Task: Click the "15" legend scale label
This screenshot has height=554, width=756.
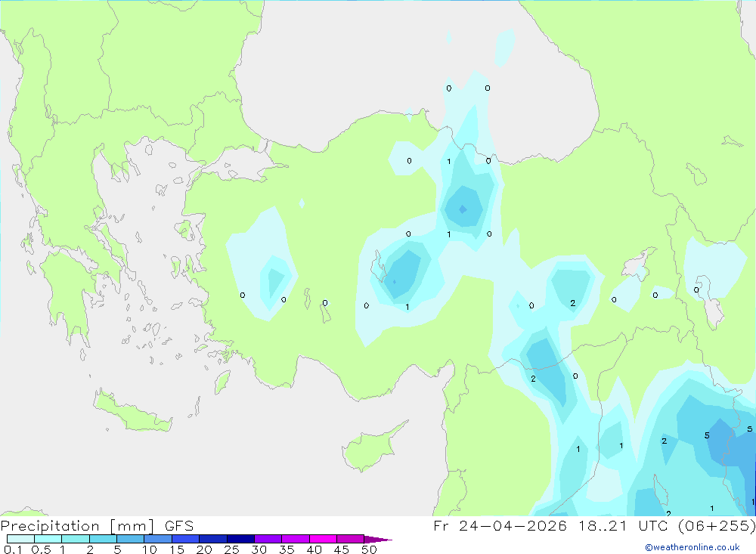Action: (177, 549)
